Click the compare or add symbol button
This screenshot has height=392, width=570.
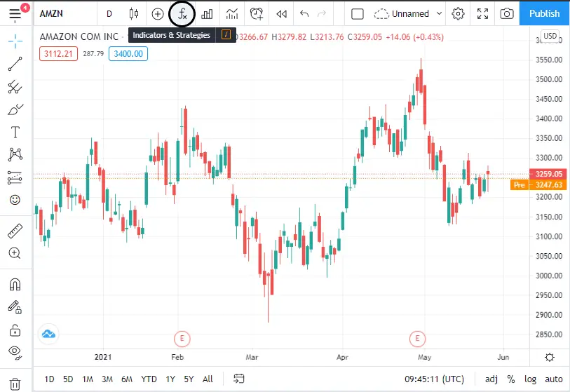click(158, 14)
